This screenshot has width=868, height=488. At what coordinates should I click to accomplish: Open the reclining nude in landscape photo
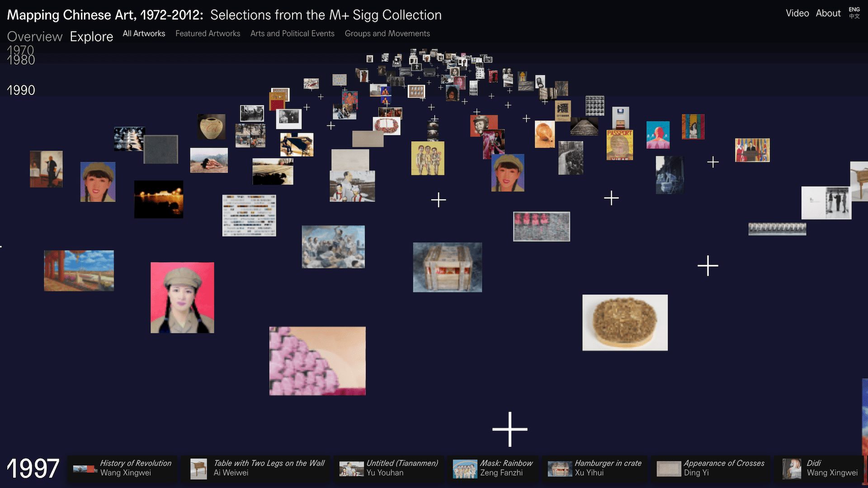pos(209,160)
